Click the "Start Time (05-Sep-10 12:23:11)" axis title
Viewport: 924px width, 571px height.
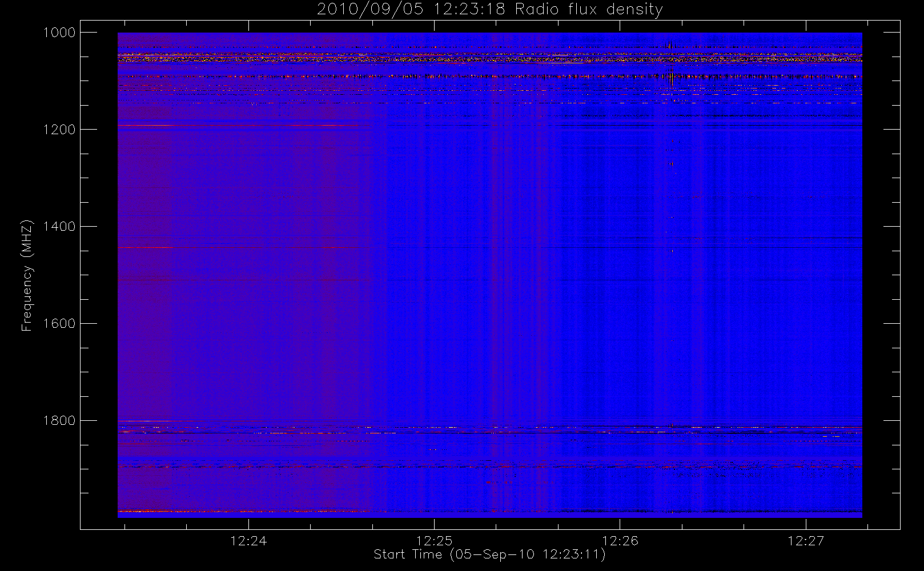coord(489,554)
